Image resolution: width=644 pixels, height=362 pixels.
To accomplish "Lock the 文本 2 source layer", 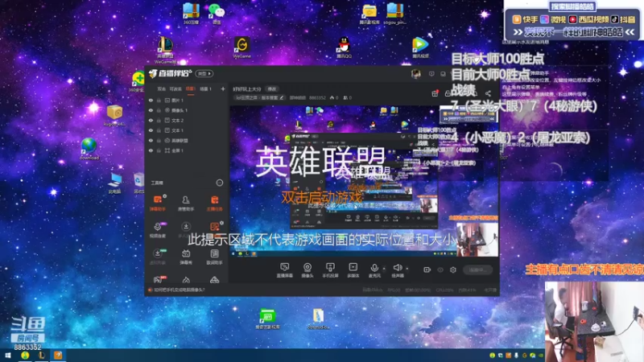I will click(x=159, y=120).
